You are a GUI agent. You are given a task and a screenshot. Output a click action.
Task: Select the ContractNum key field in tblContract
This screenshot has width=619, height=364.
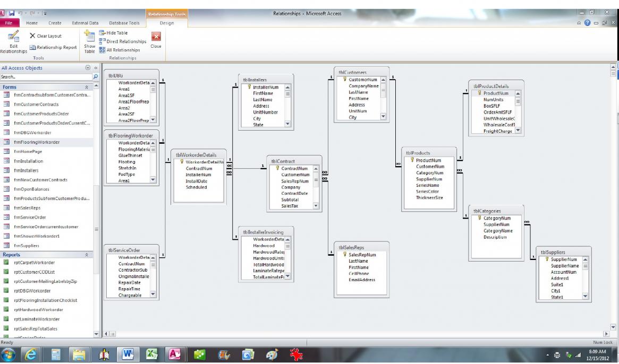(294, 168)
